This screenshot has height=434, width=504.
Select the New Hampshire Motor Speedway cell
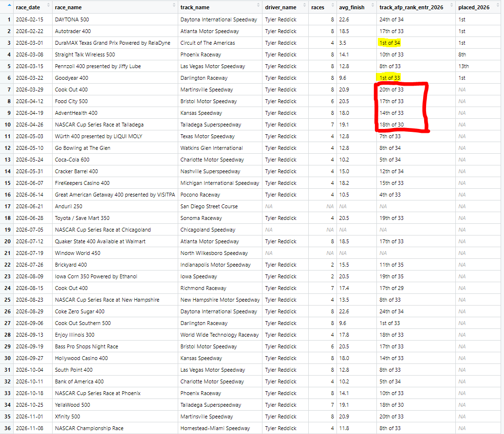(220, 300)
